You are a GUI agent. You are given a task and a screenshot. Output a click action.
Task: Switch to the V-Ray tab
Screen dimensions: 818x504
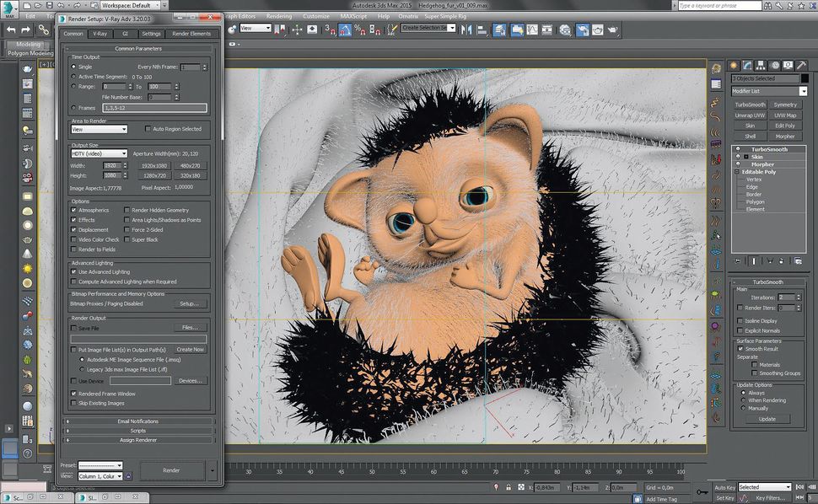point(99,34)
